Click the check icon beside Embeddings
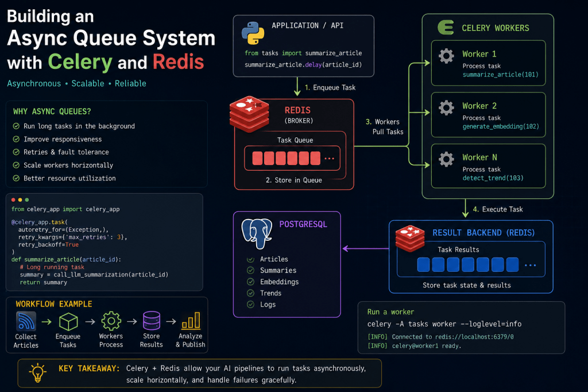The image size is (588, 392). (x=250, y=282)
